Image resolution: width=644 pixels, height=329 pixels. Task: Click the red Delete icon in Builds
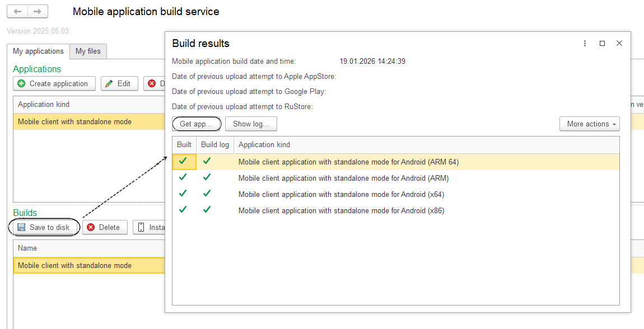91,227
